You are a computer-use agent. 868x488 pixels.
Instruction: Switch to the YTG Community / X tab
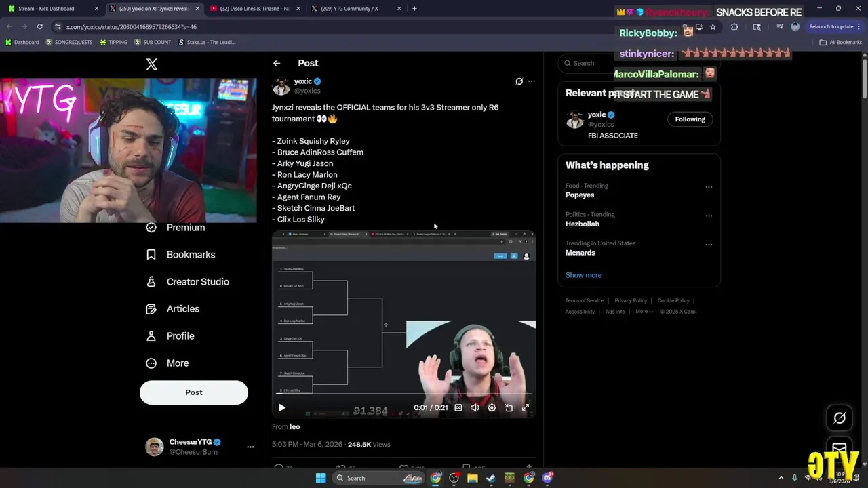356,9
